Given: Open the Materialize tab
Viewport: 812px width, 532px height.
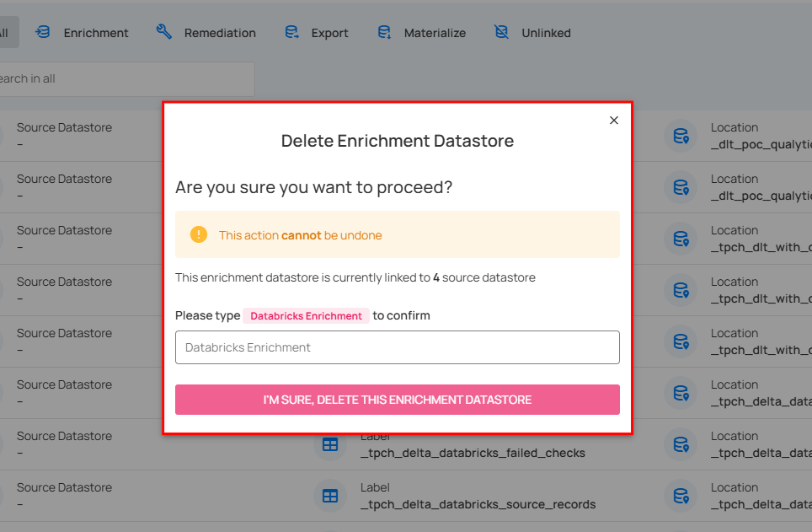Looking at the screenshot, I should pos(421,33).
